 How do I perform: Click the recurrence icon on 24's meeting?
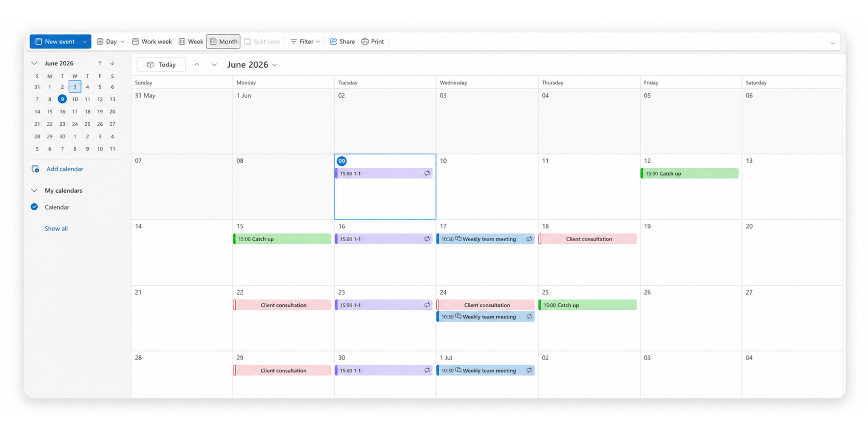point(529,317)
